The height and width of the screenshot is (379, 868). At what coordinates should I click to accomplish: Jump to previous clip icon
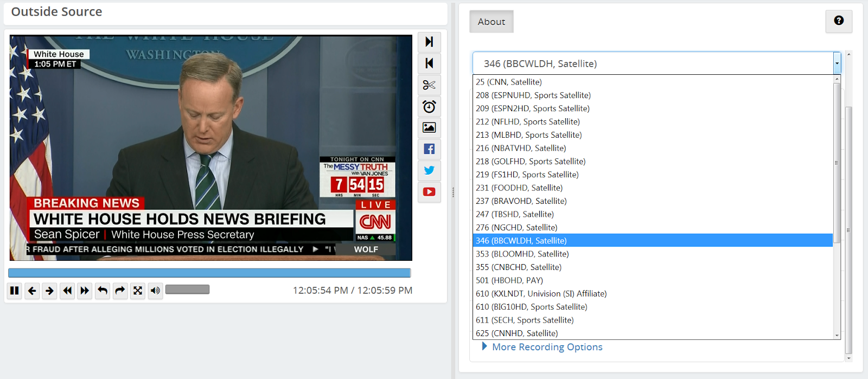[429, 63]
